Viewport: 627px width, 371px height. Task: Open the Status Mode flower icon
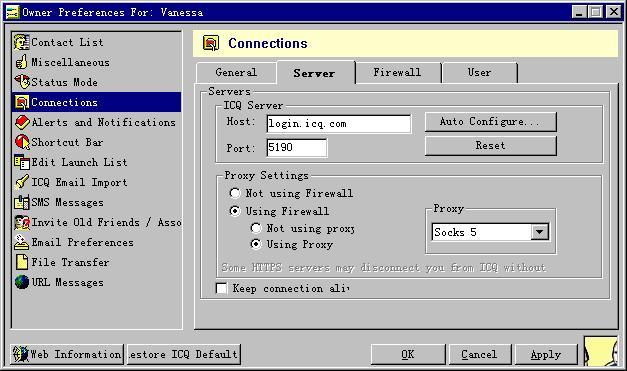tap(22, 82)
